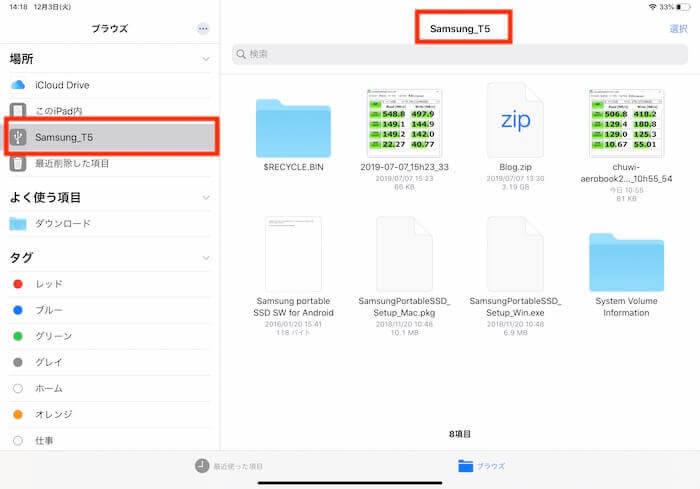Switch to ブラウズ tab
700x489 pixels.
[x=481, y=466]
